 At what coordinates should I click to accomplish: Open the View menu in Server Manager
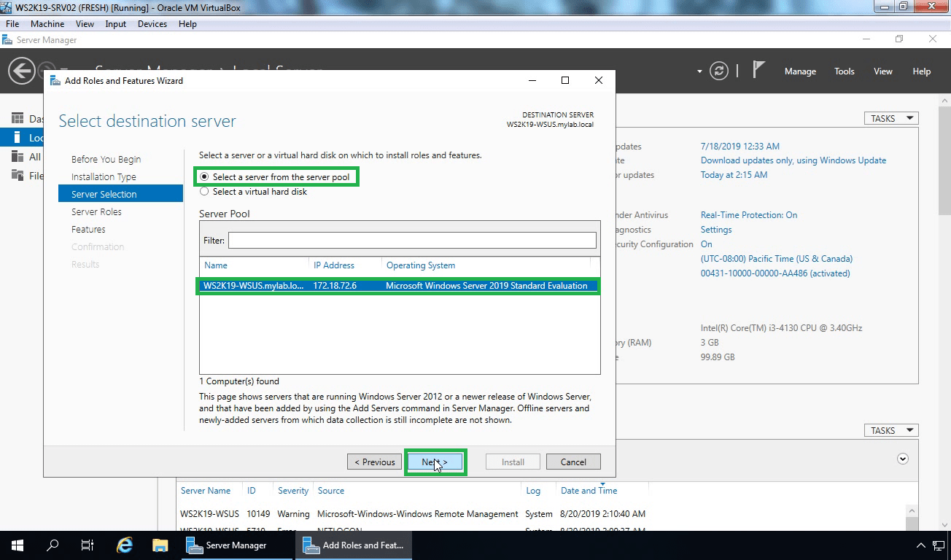tap(883, 71)
